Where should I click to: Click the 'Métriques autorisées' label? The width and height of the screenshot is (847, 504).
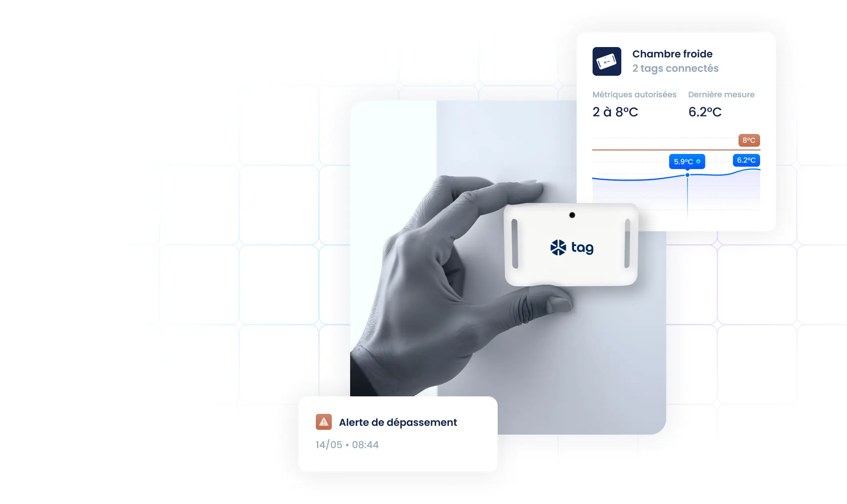pos(634,94)
